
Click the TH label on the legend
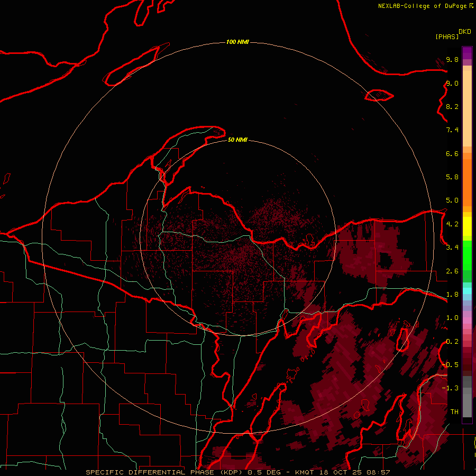coord(454,412)
